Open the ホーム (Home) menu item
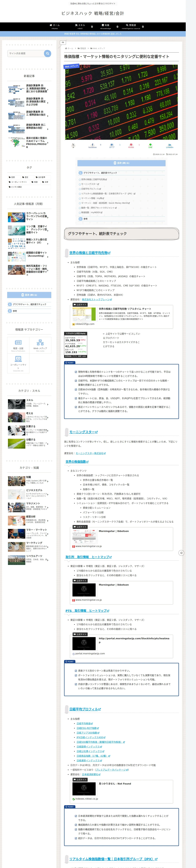This screenshot has height=868, width=196. point(55,27)
